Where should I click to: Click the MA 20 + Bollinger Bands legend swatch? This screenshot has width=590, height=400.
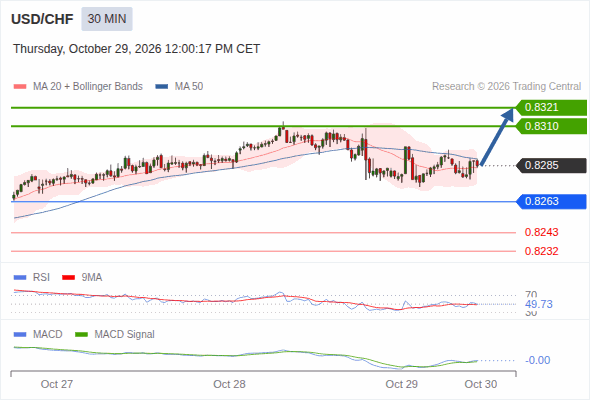point(20,87)
